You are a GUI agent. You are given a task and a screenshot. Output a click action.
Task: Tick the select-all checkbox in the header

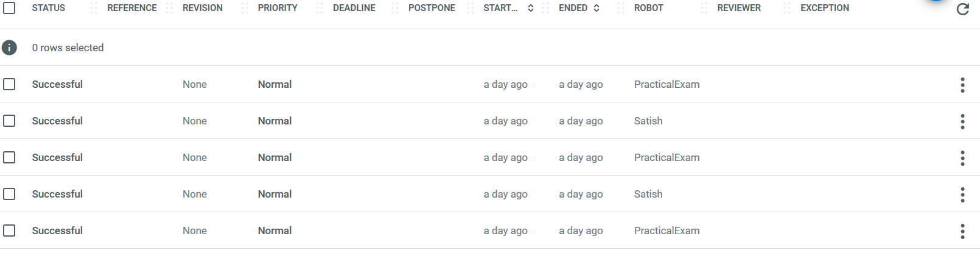pos(9,8)
